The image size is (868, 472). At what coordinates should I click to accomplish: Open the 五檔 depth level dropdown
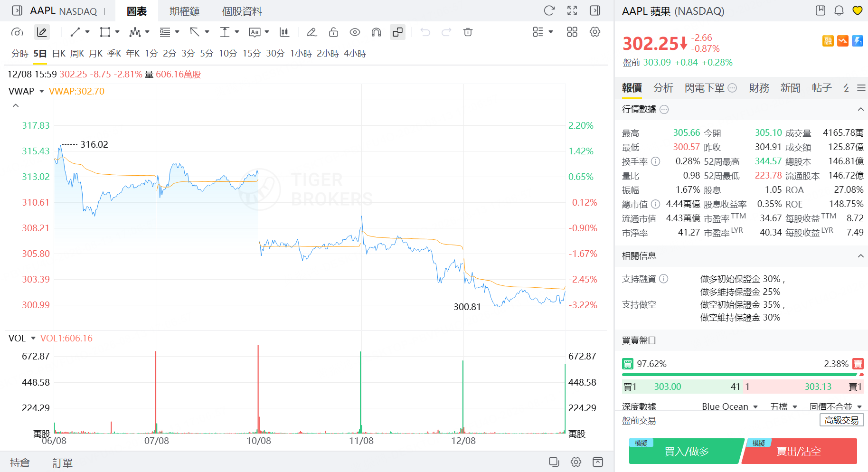click(x=783, y=406)
